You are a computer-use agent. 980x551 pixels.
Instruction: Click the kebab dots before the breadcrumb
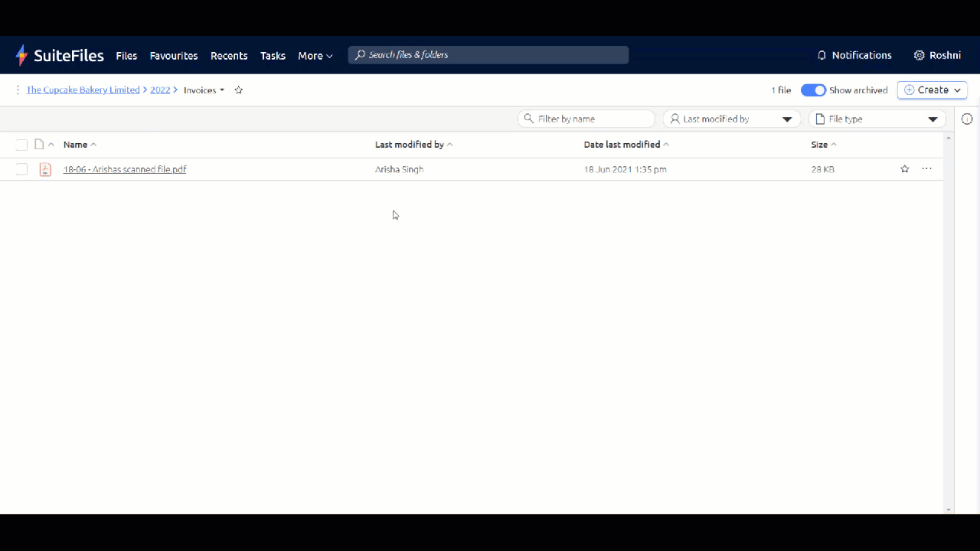click(x=18, y=90)
